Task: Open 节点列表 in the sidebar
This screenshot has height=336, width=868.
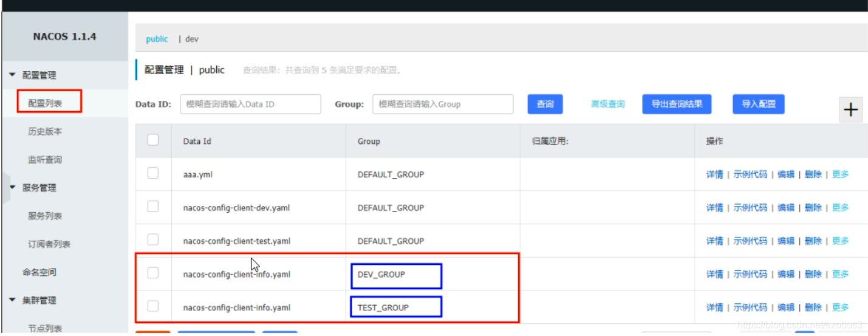Action: click(x=45, y=328)
